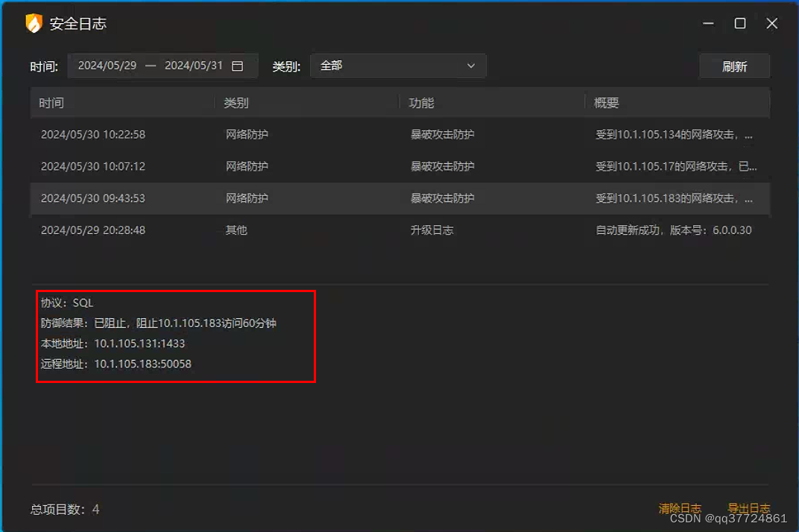The height and width of the screenshot is (532, 799).
Task: Sort logs by the 时间 column header
Action: [52, 102]
